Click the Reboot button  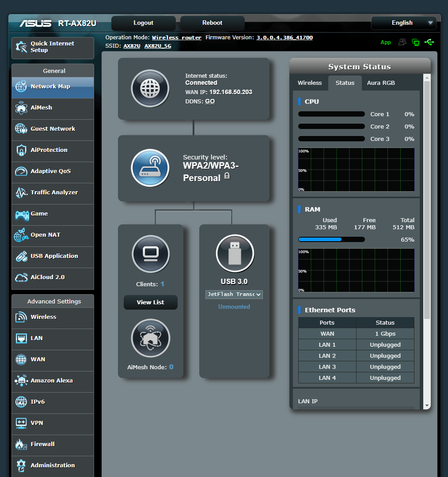tap(212, 23)
